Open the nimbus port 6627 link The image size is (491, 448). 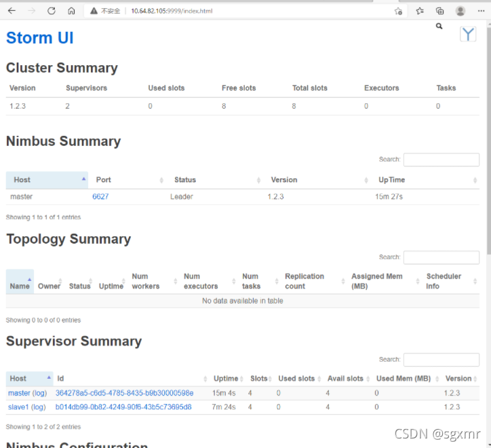100,197
